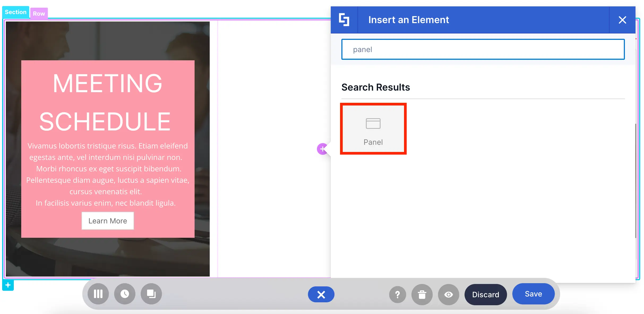This screenshot has height=314, width=644.
Task: Open the layout columns icon in bottom toolbar
Action: (98, 294)
